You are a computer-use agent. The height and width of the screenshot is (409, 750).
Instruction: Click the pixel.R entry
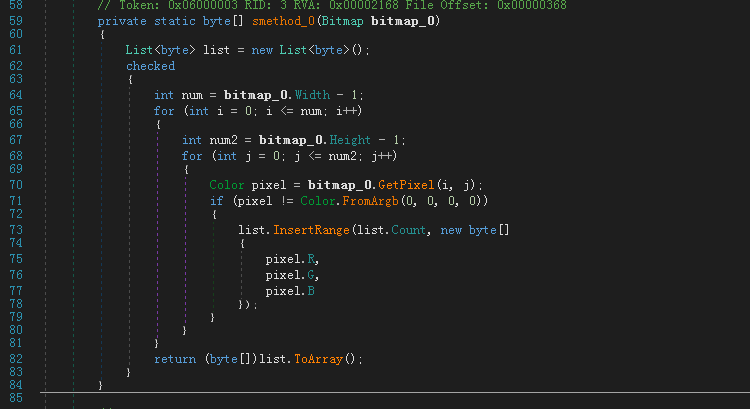tap(291, 259)
